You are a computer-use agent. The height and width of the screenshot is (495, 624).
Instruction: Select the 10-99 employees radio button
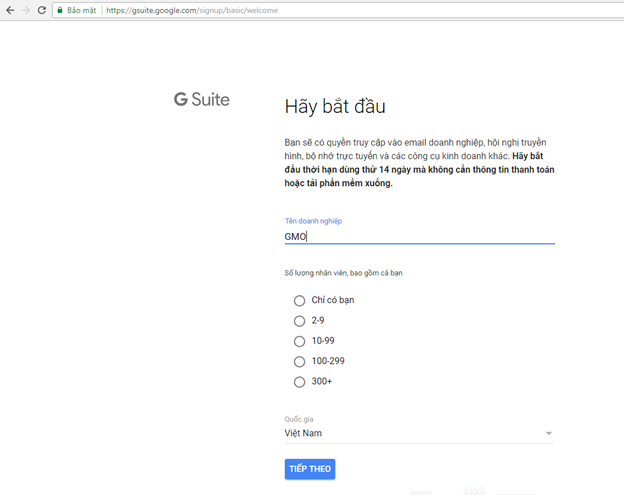point(299,341)
